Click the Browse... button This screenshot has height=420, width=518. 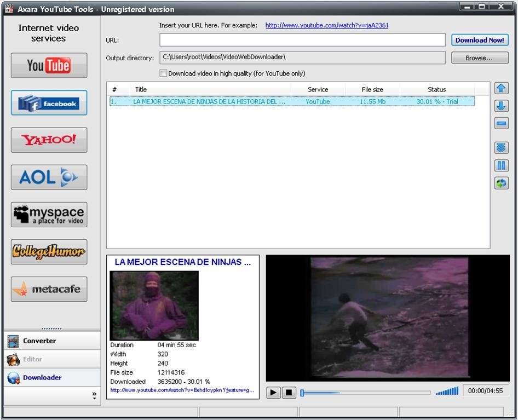[480, 58]
